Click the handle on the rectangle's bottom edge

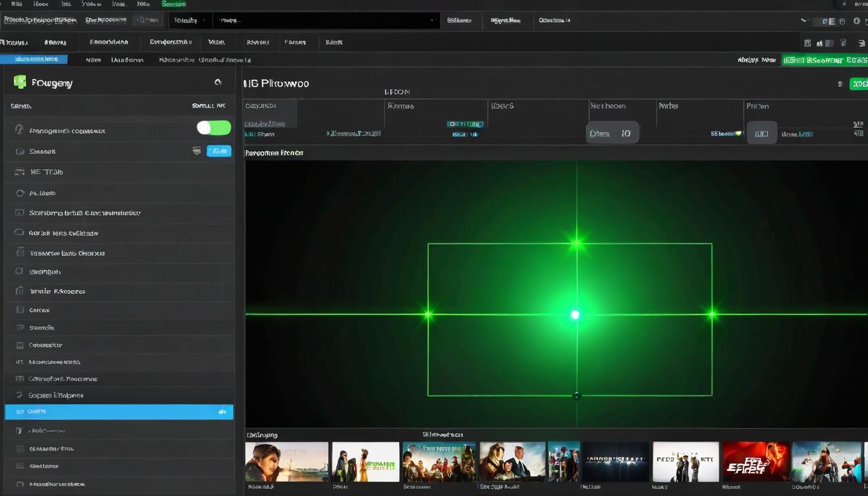(577, 396)
